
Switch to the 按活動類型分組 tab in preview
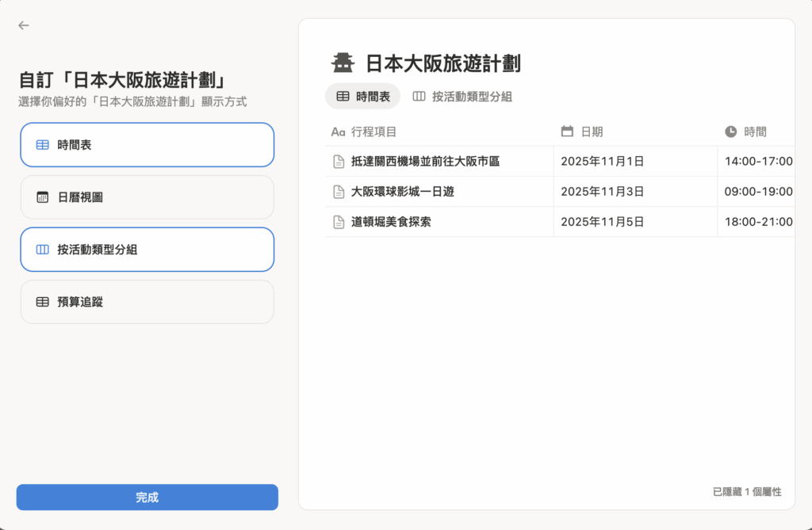point(462,97)
